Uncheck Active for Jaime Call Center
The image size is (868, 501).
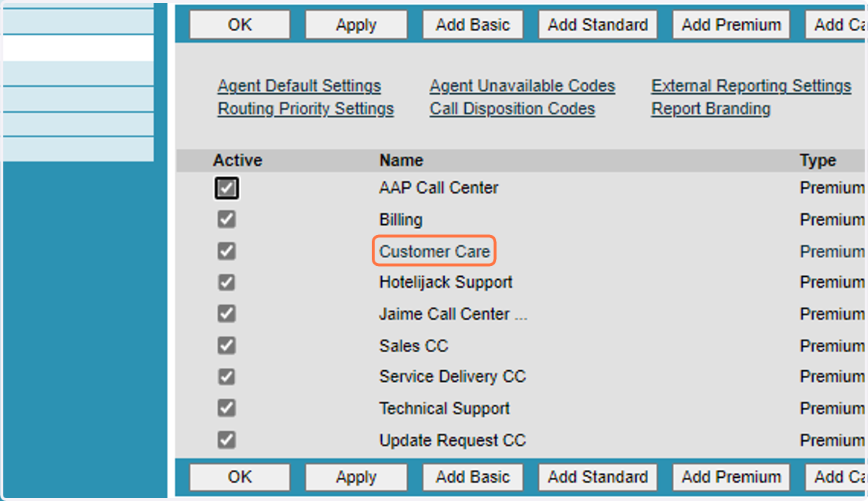point(226,314)
